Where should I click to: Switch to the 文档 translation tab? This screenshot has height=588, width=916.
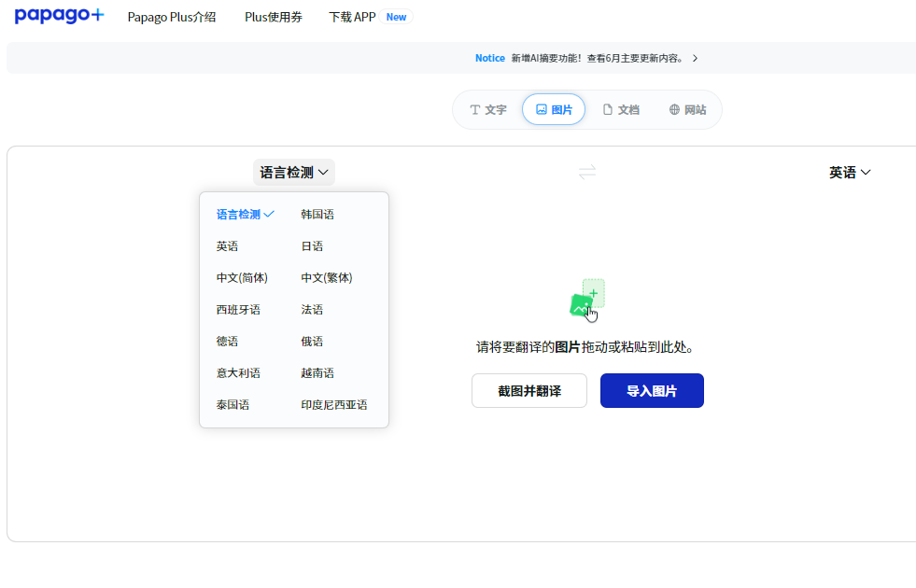(620, 110)
